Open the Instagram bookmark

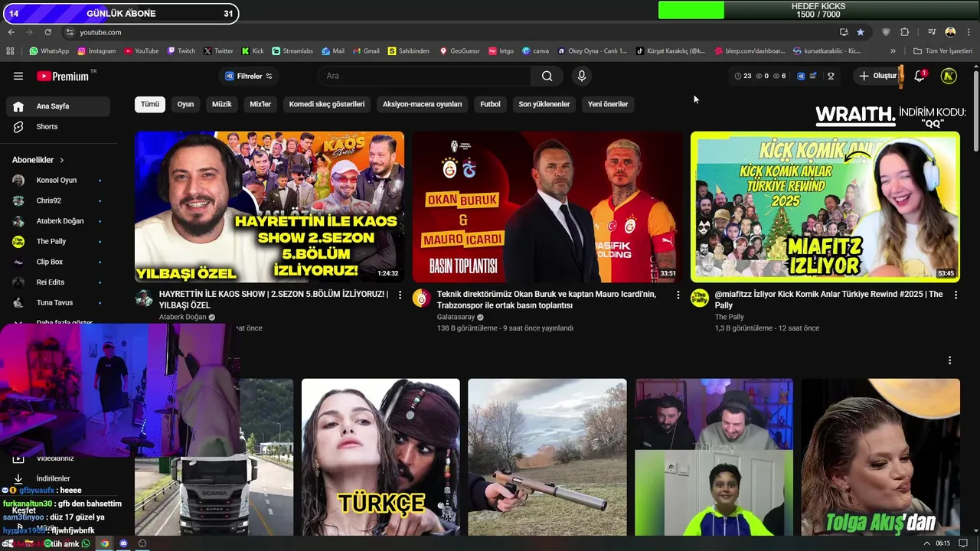tap(96, 51)
